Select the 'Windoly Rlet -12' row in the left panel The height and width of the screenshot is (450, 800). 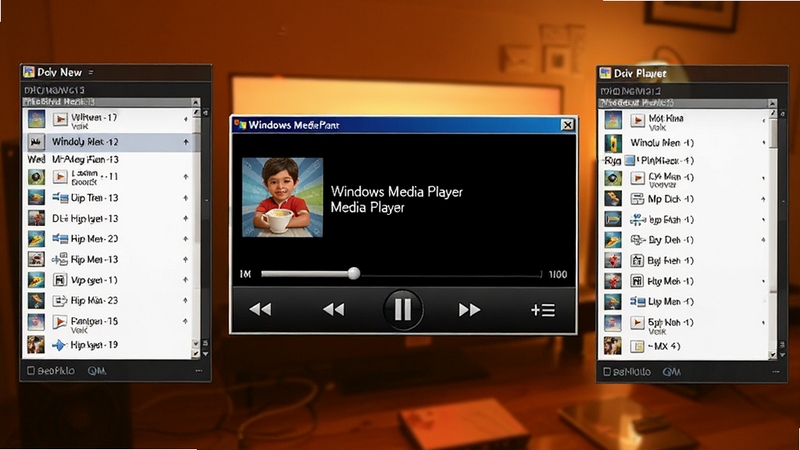[x=111, y=142]
